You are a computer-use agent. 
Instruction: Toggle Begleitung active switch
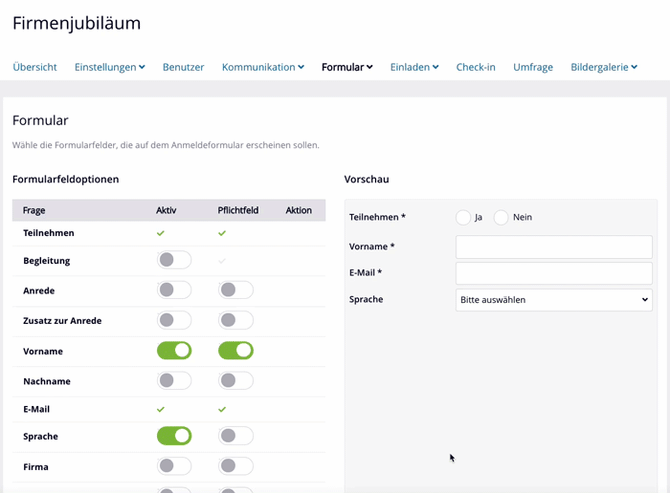(174, 260)
